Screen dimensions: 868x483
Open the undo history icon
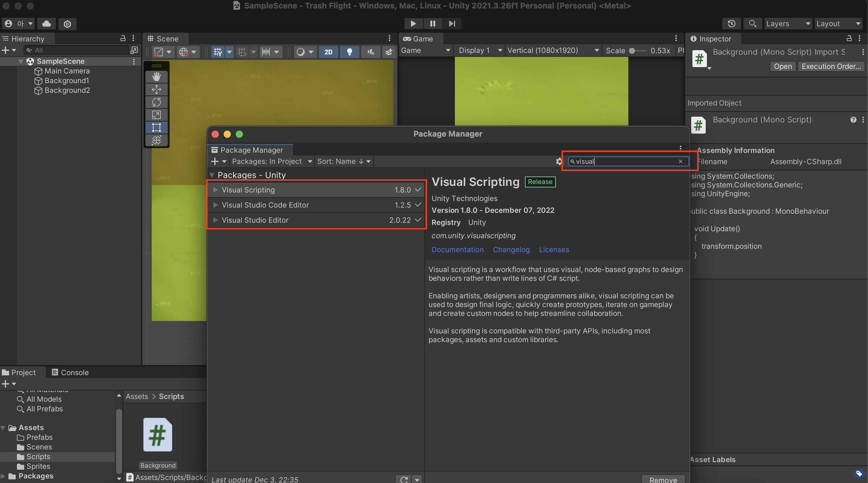pyautogui.click(x=731, y=24)
